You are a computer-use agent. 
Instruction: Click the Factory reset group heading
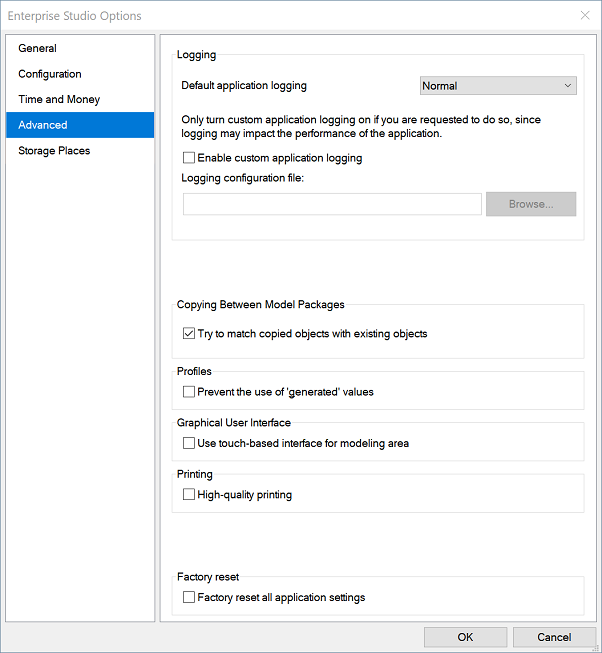pos(208,577)
